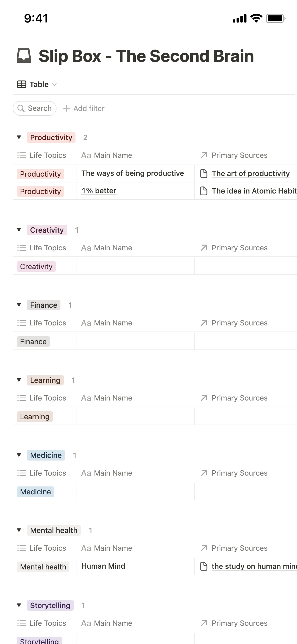Screen dimensions: 297x644
Task: Click the Add filter button
Action: (84, 108)
